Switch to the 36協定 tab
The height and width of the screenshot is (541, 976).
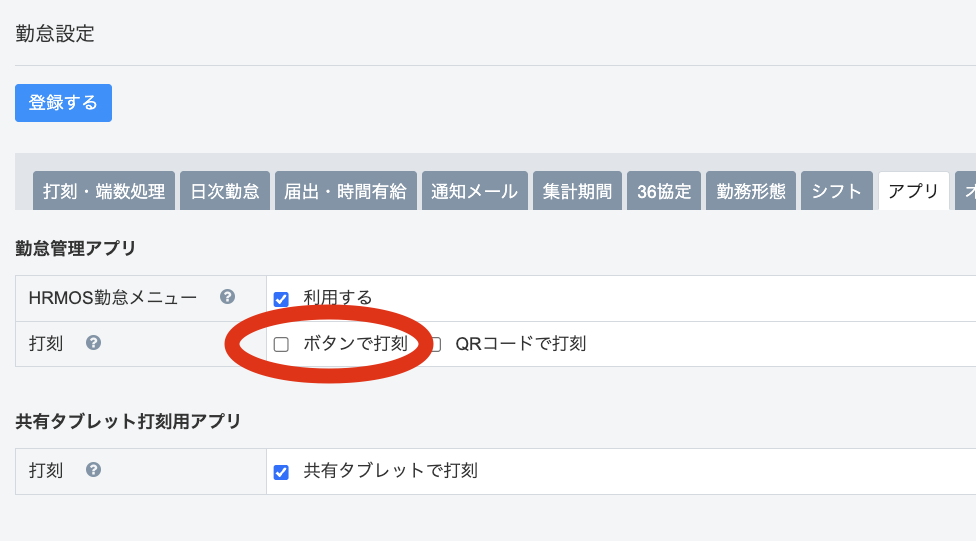coord(664,191)
